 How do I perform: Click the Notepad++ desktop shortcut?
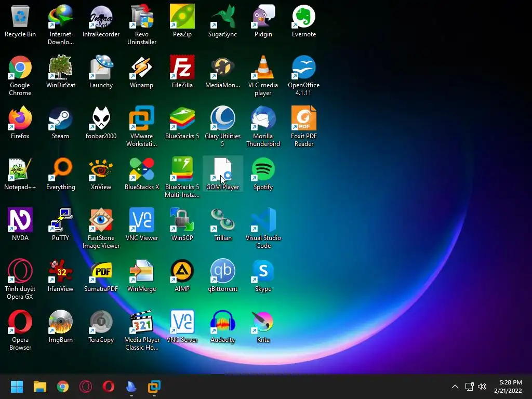(x=20, y=169)
